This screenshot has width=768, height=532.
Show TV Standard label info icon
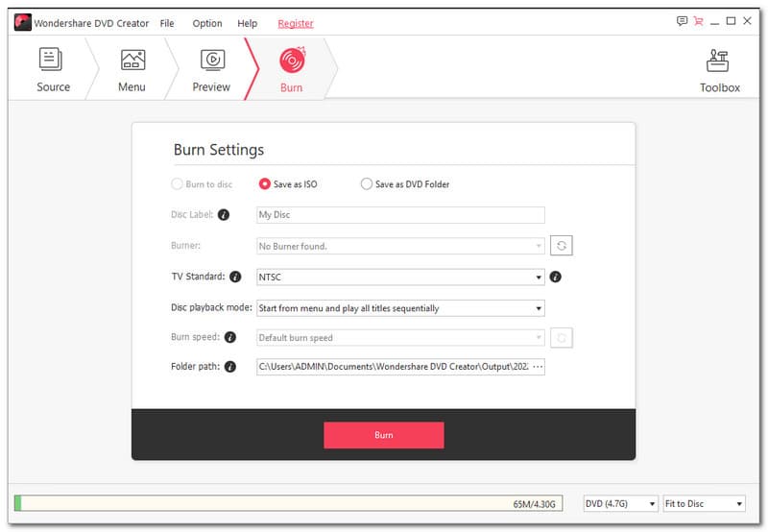point(235,277)
